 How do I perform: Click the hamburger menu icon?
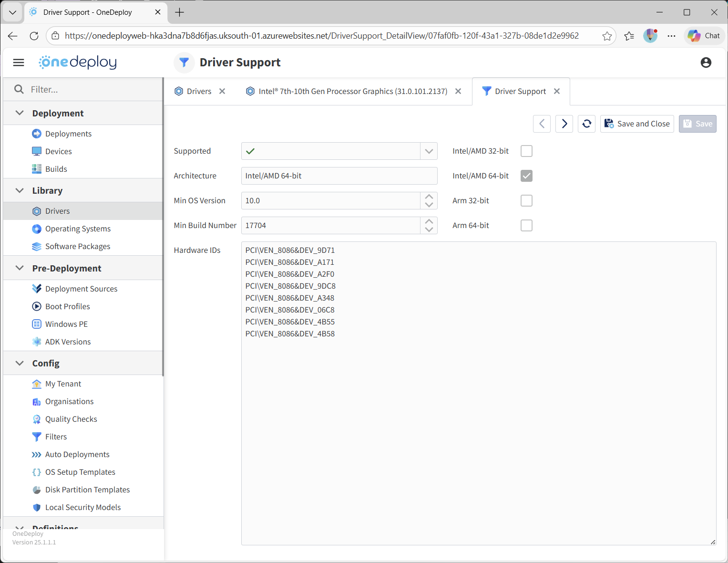(19, 63)
